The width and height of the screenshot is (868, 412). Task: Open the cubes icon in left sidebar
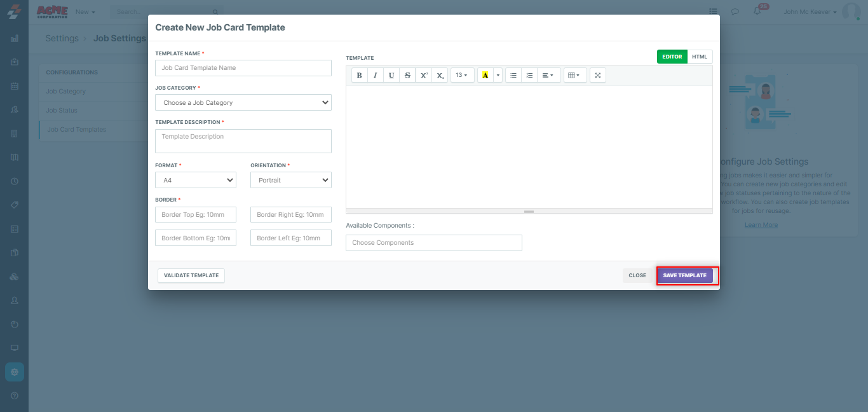point(15,277)
